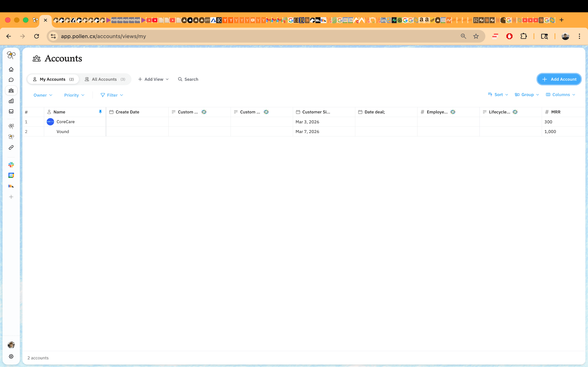Open settings gear at sidebar bottom

[11, 356]
